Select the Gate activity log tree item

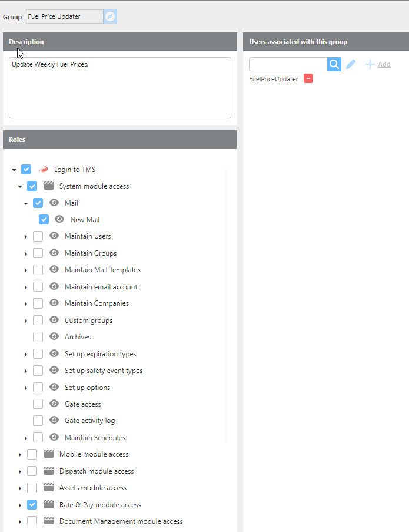89,421
